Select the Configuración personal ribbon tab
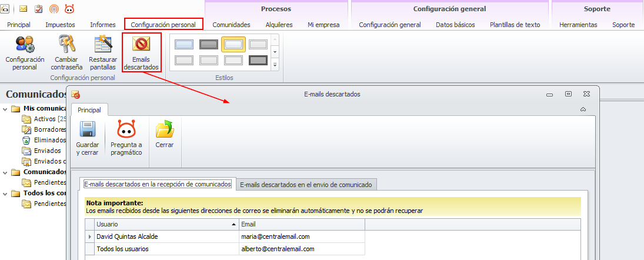 [x=163, y=25]
